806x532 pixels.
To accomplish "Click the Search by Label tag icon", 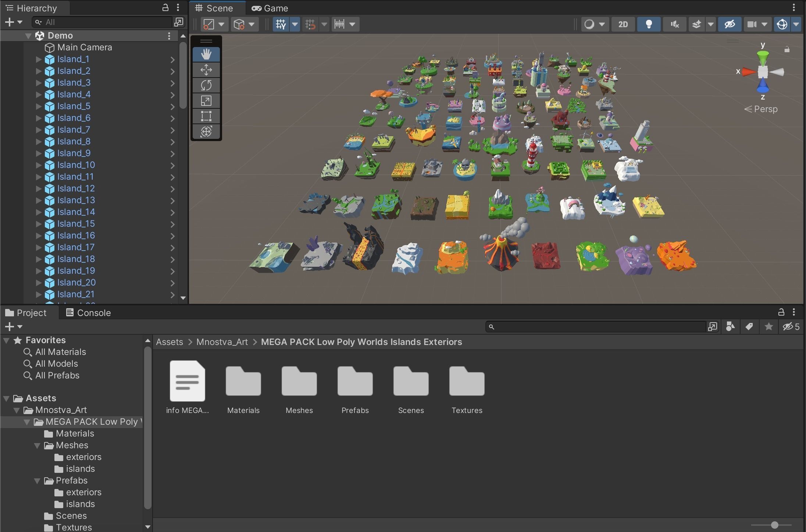I will (749, 327).
